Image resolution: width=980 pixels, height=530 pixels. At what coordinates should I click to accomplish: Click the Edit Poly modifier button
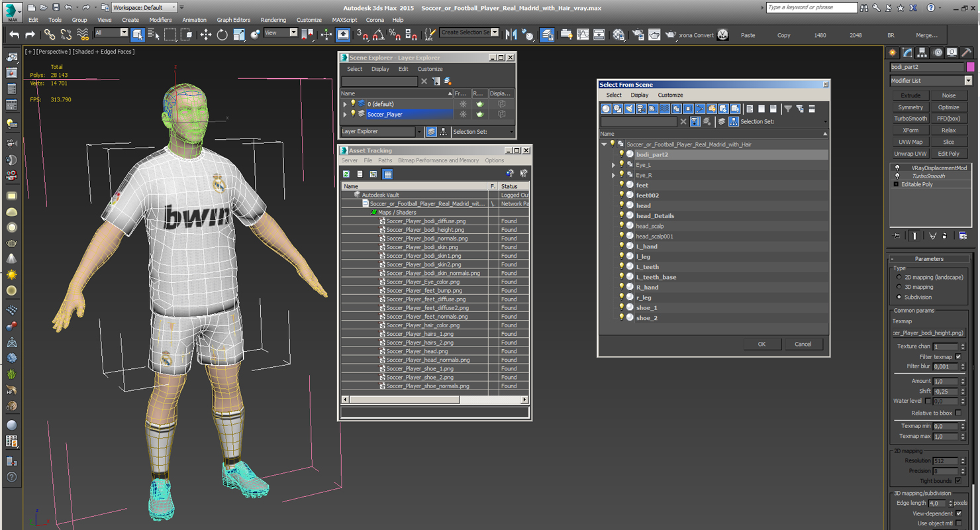[x=949, y=154]
